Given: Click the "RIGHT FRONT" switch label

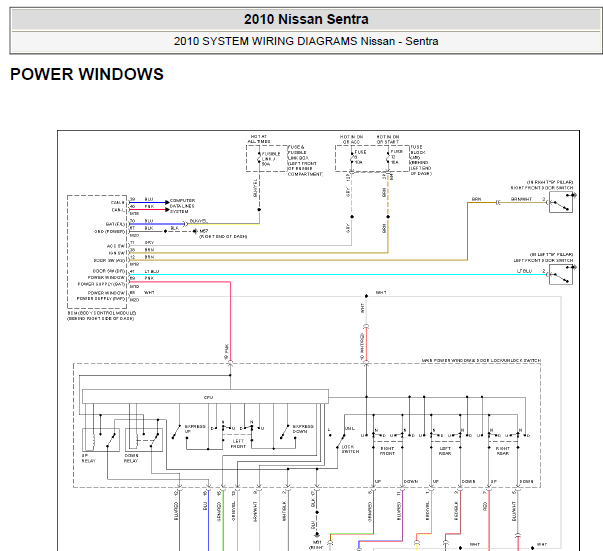Looking at the screenshot, I should (x=387, y=451).
